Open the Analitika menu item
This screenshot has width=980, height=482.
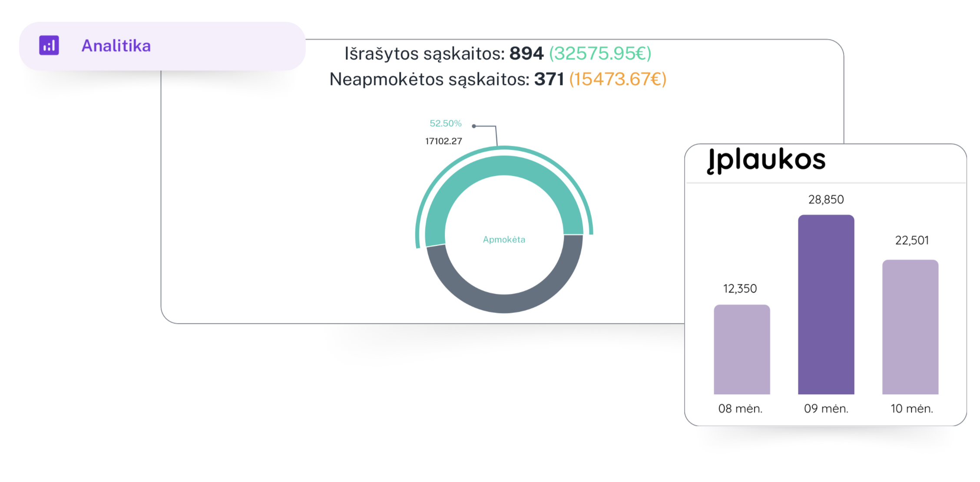tap(116, 46)
